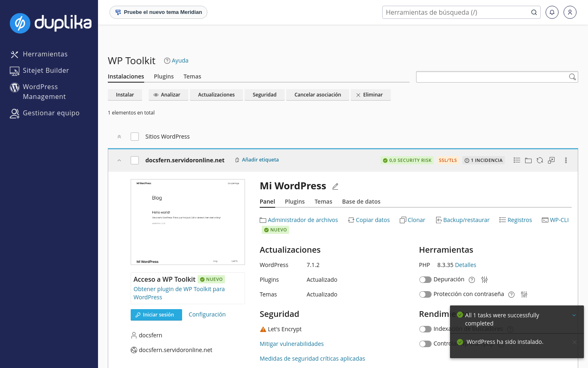The height and width of the screenshot is (368, 588).
Task: Open the Mitigar vulnerabilidades link
Action: 292,344
